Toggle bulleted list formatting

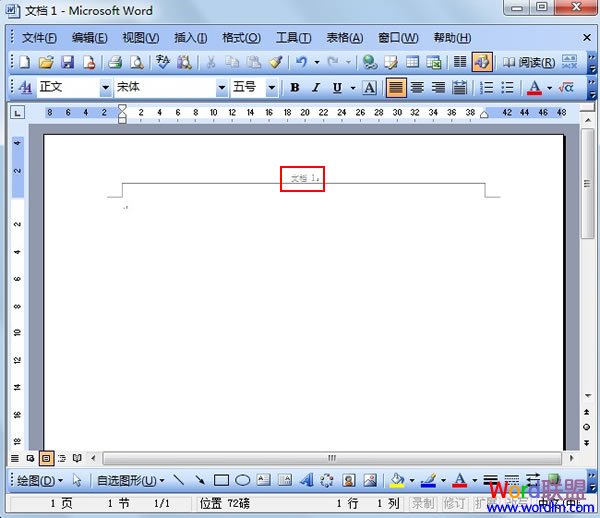(x=507, y=88)
